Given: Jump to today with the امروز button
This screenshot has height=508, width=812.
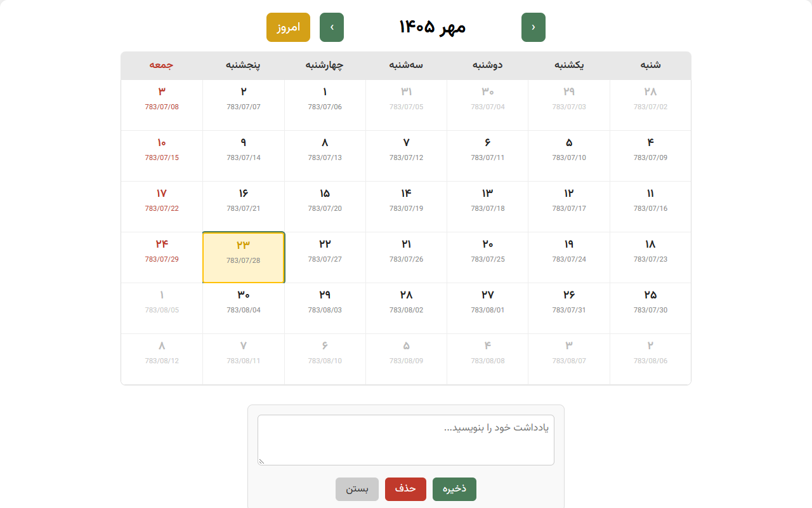Looking at the screenshot, I should [288, 27].
